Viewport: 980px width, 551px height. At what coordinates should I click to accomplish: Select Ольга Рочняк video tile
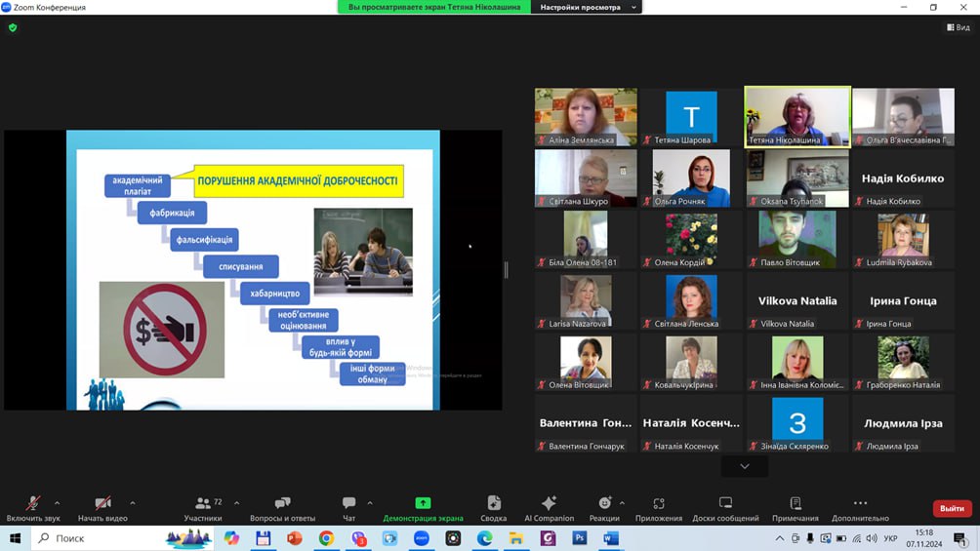(x=691, y=178)
